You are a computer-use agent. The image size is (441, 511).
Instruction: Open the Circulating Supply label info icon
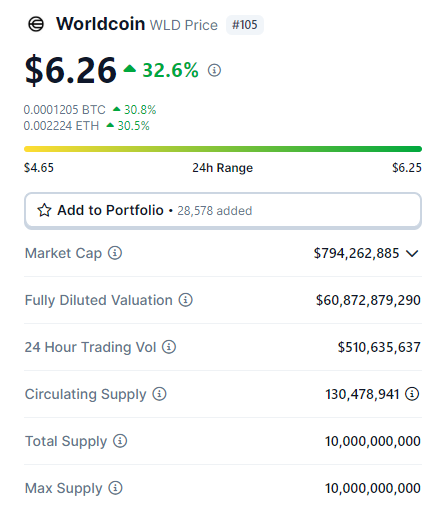[159, 394]
